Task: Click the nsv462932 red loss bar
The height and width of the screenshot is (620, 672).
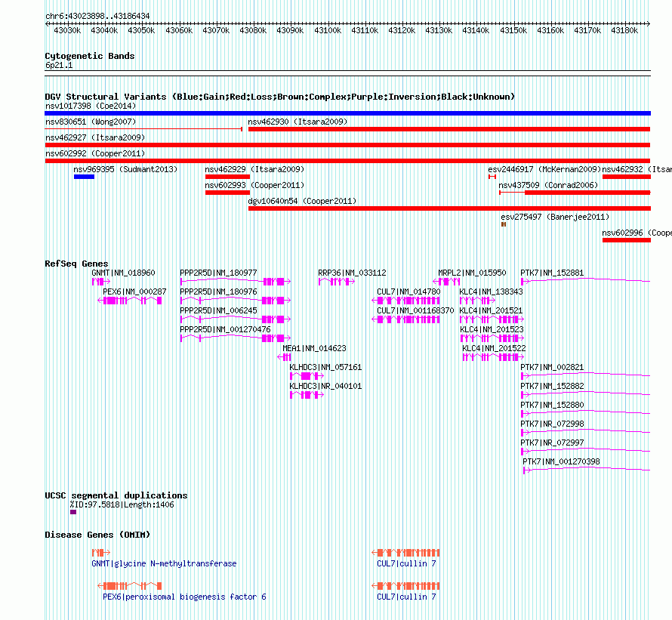Action: tap(627, 177)
